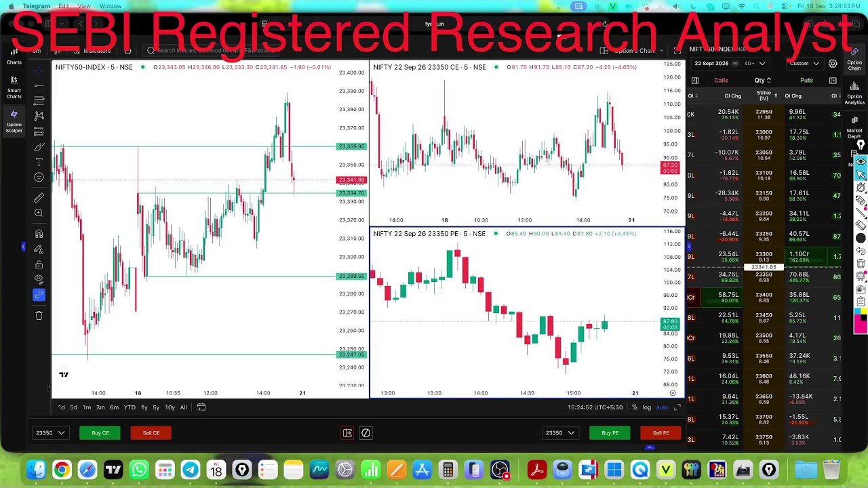
Task: Click the 23,359.95 horizontal line price label
Action: 352,146
